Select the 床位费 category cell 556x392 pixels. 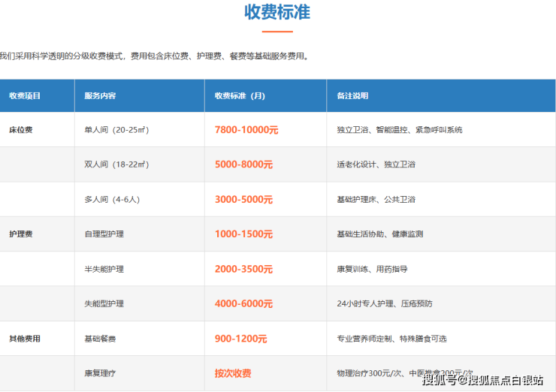coord(20,130)
